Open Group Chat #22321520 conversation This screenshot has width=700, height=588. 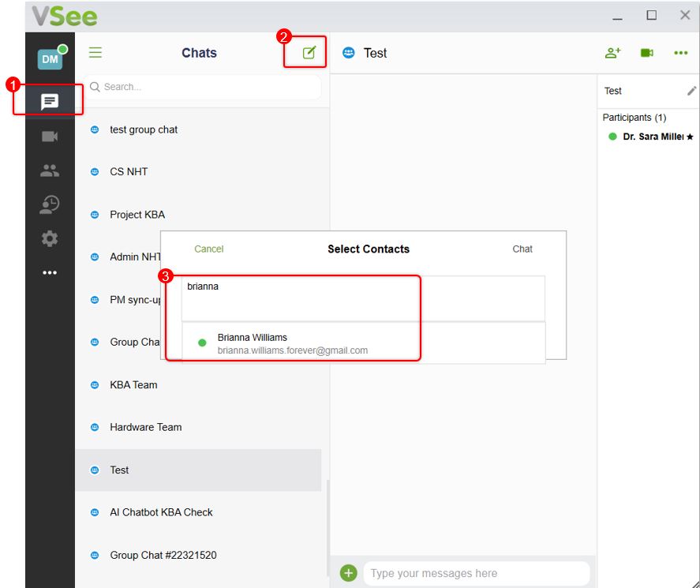click(x=198, y=556)
